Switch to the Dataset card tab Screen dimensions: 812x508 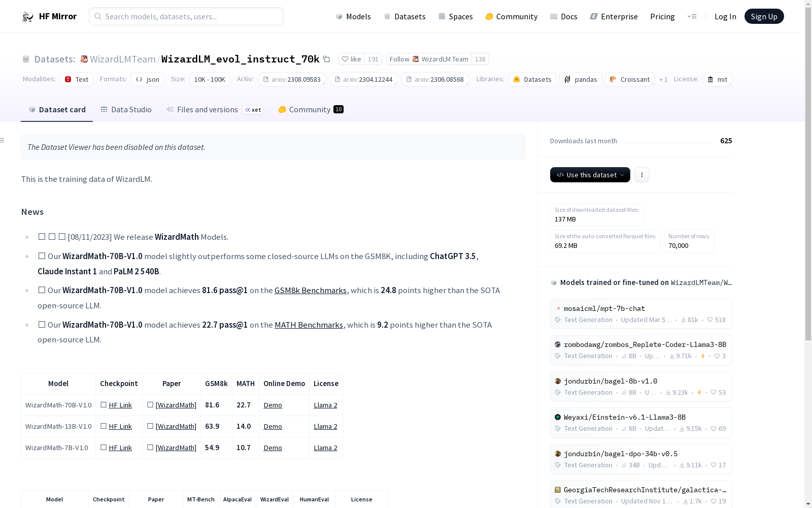(57, 109)
